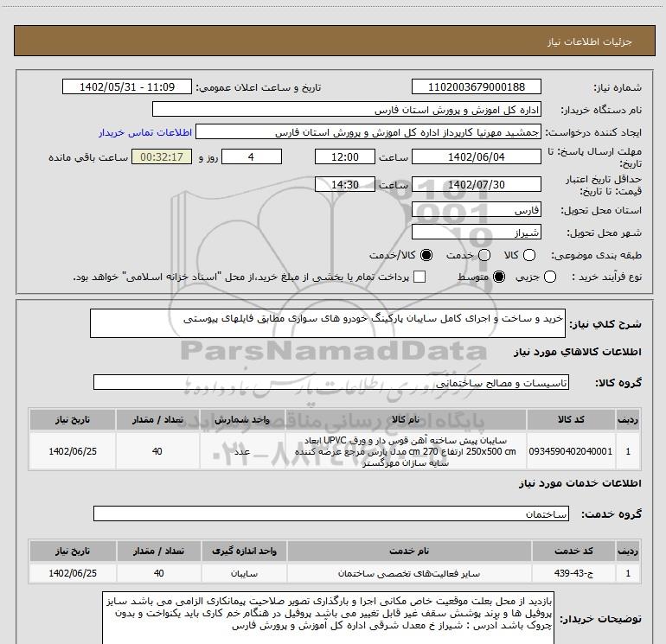Screen dimensions: 666x644
Task: Click the service unit cell سایبان
Action: click(x=244, y=573)
